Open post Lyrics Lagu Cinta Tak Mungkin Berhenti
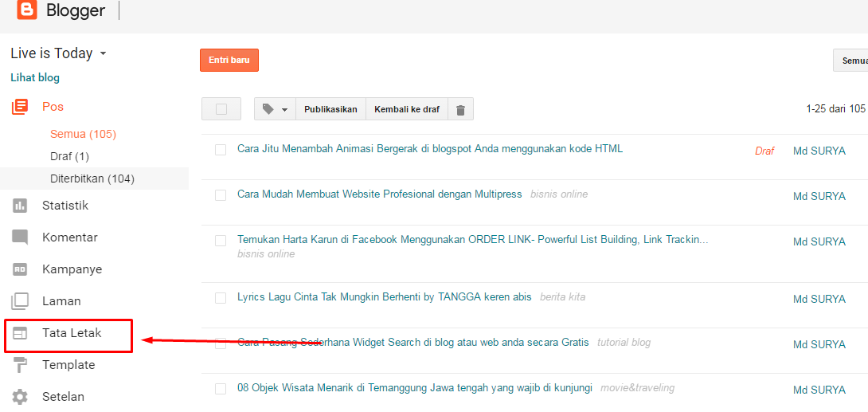Image resolution: width=868 pixels, height=412 pixels. [x=384, y=296]
